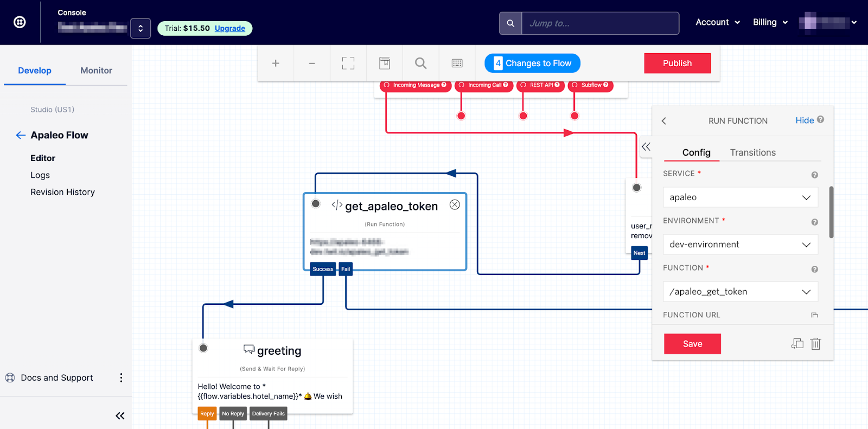Open help next to Hide
The width and height of the screenshot is (868, 429).
(820, 119)
